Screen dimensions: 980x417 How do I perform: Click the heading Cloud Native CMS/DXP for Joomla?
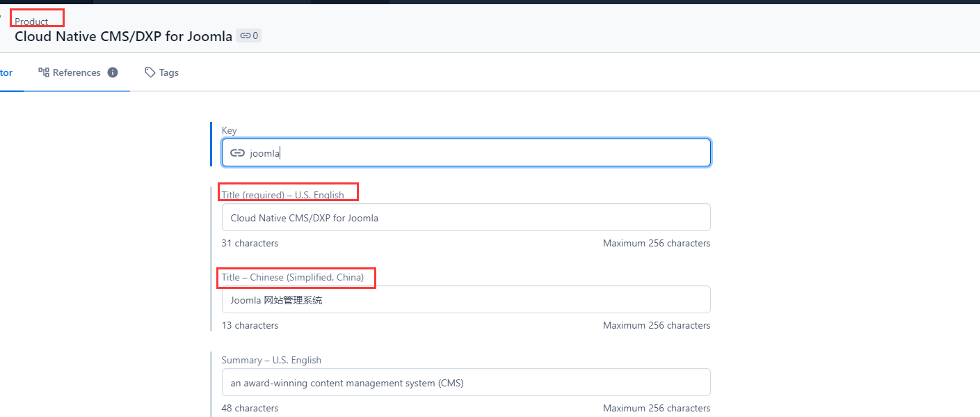(x=124, y=36)
